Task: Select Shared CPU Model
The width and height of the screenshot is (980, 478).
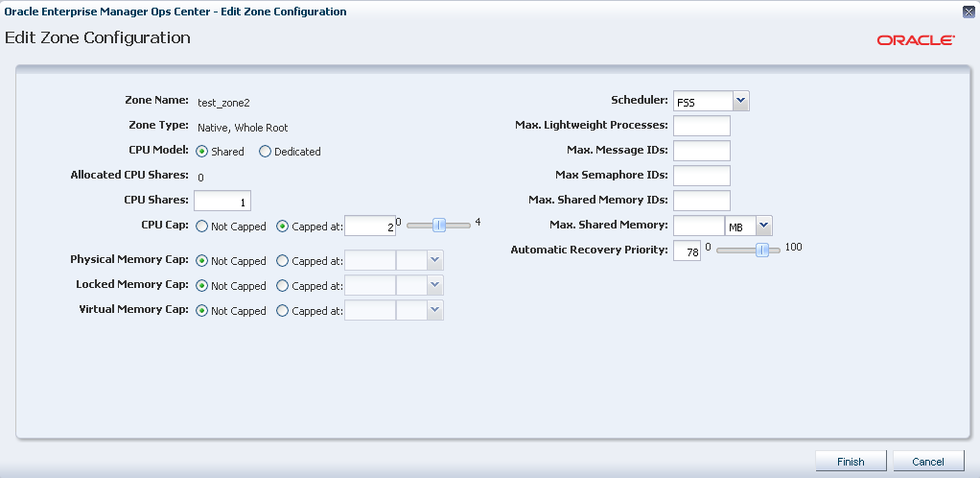Action: click(x=202, y=152)
